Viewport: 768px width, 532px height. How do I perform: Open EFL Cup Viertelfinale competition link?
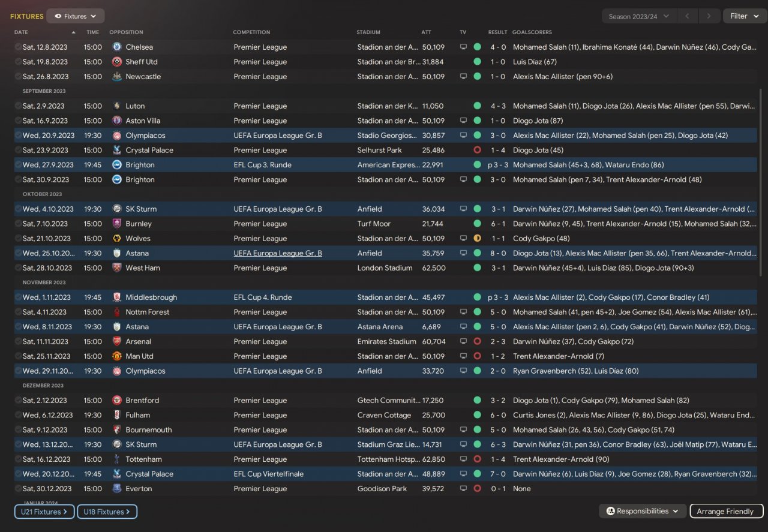click(269, 474)
